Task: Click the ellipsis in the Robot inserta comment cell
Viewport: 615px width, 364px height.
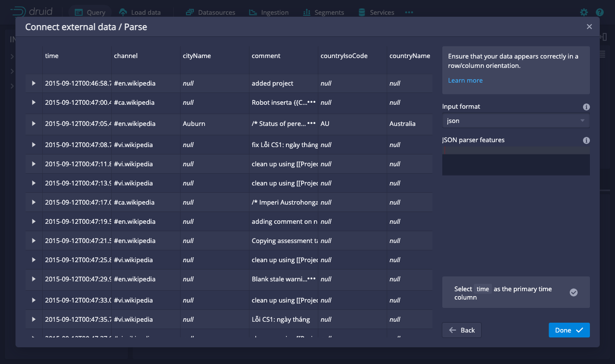Action: 311,102
